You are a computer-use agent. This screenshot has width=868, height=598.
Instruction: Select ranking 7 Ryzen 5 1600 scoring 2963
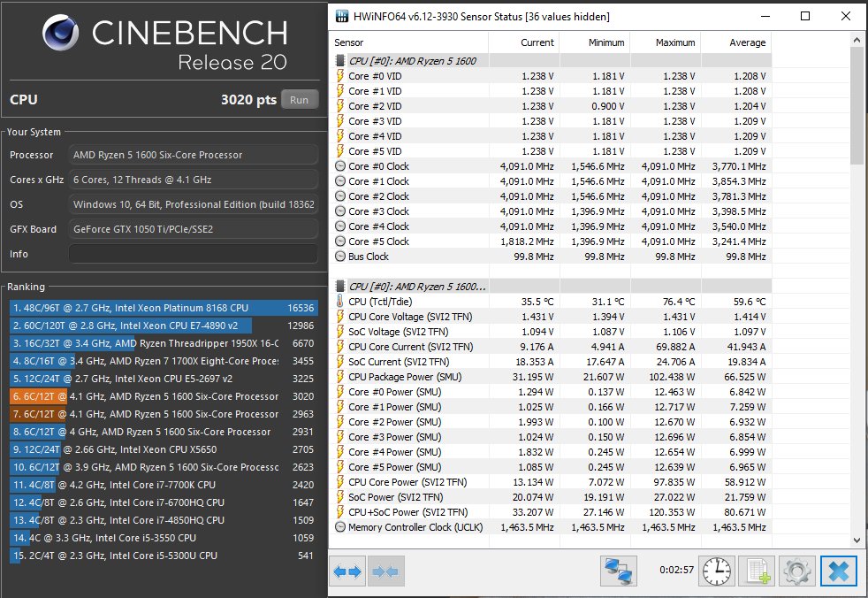[x=164, y=414]
